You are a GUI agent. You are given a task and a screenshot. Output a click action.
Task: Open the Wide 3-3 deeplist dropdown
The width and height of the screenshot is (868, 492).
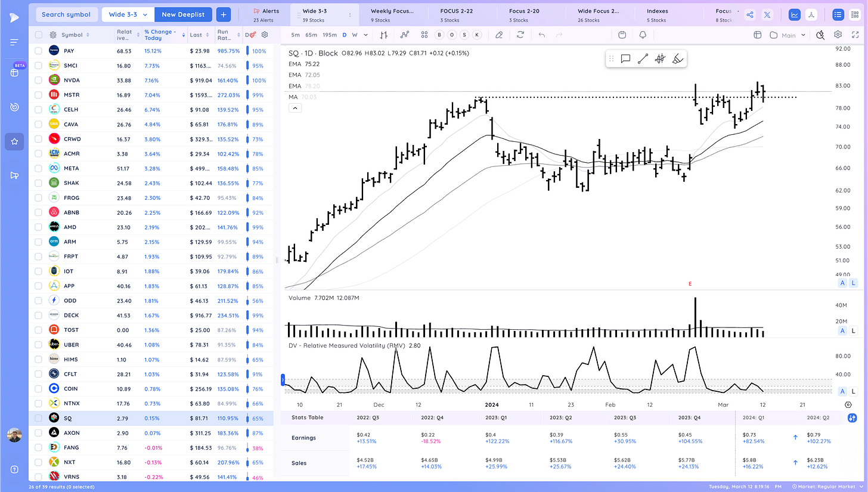128,15
